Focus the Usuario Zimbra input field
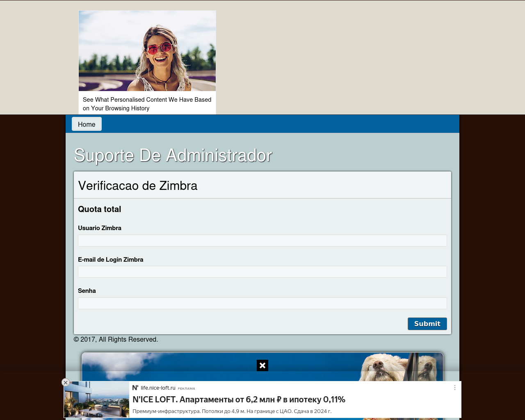525x420 pixels. click(x=262, y=240)
